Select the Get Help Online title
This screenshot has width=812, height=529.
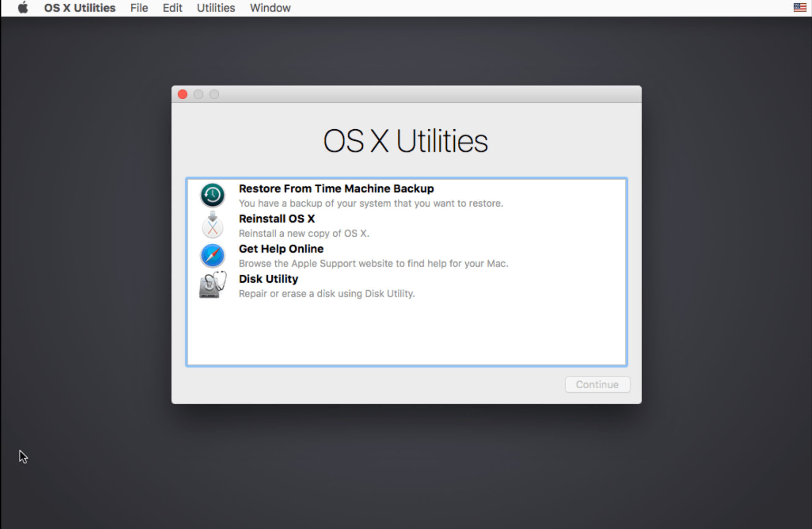click(281, 249)
